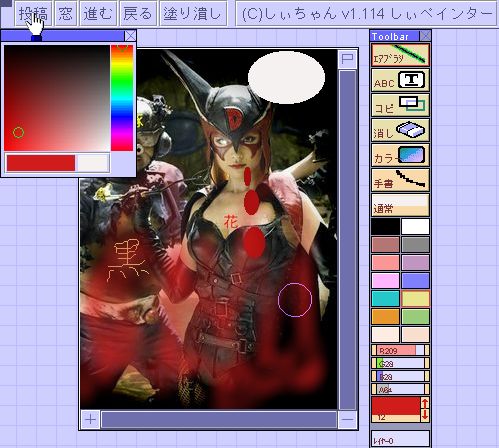The width and height of the screenshot is (499, 448).
Task: Pick the gray palette swatch
Action: point(415,244)
